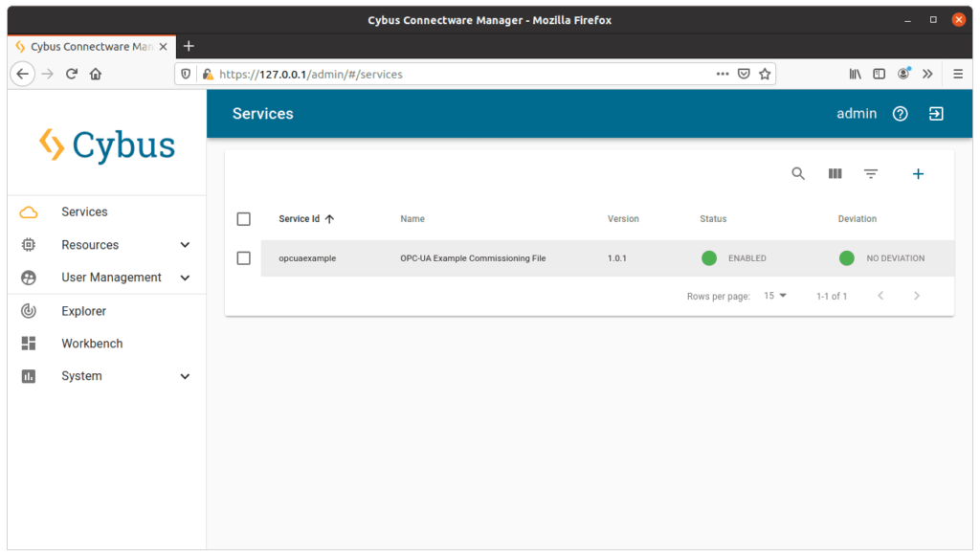980x557 pixels.
Task: Open the column visibility icon
Action: pos(835,174)
